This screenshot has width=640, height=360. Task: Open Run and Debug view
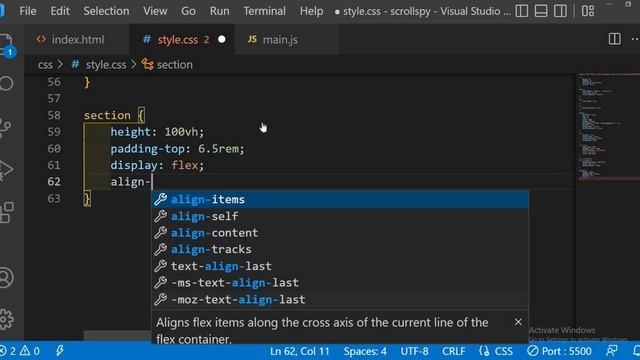point(6,169)
